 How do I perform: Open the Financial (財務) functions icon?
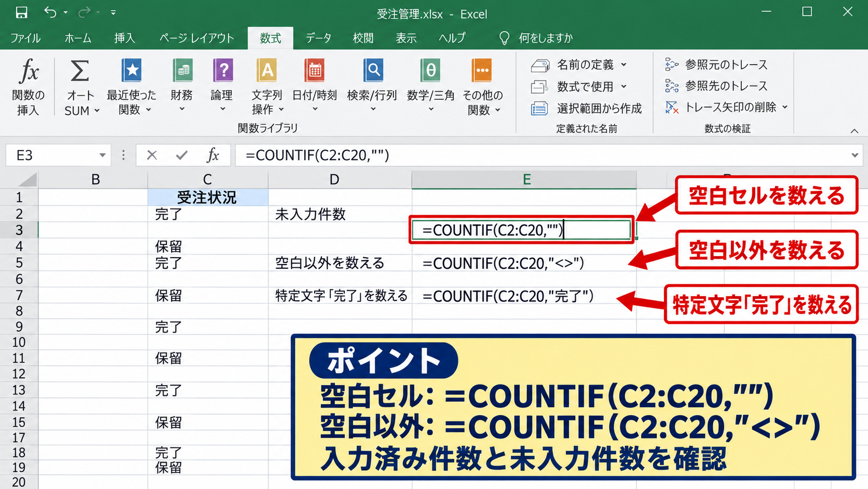click(x=182, y=70)
